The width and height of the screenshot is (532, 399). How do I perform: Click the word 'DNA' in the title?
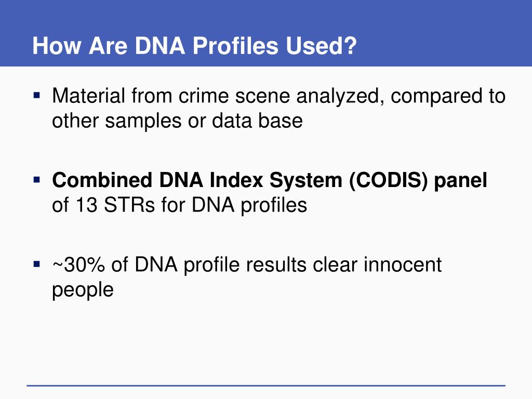160,46
